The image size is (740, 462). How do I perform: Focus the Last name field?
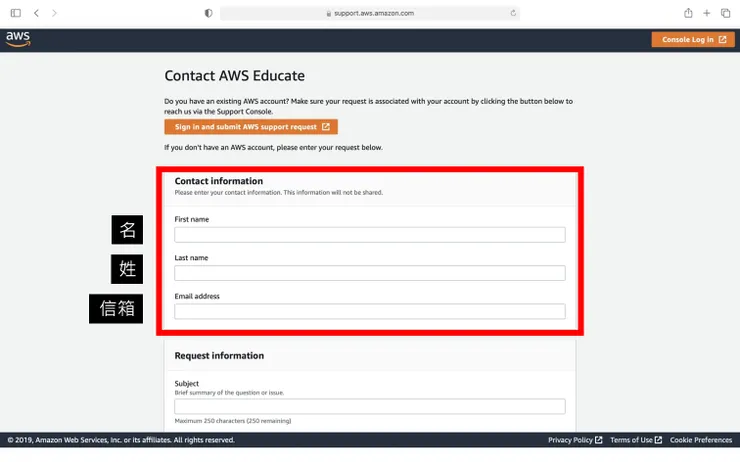pos(369,273)
